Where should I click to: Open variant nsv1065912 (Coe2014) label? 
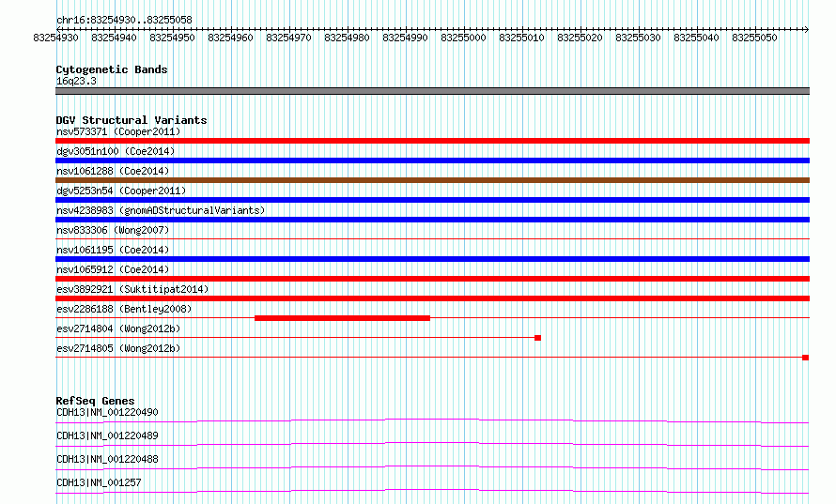click(113, 269)
